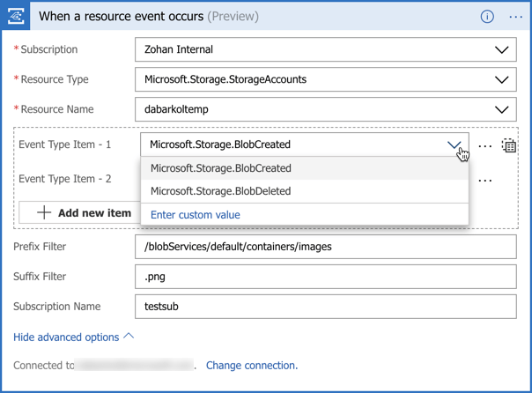Image resolution: width=532 pixels, height=393 pixels.
Task: Open ellipsis menu for Event Type Item 1
Action: 484,146
